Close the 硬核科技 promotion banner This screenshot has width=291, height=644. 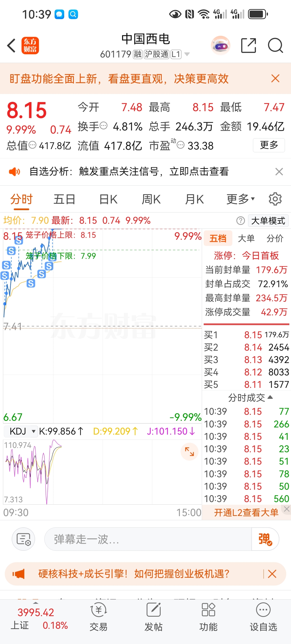[x=272, y=574]
